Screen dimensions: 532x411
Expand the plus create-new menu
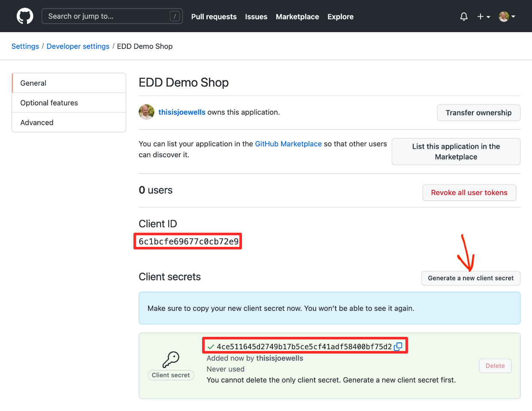click(x=484, y=17)
